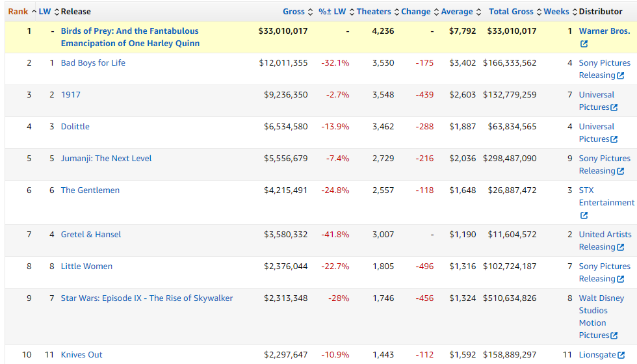
Task: Open United Artists Releasing external link icon
Action: pos(620,247)
